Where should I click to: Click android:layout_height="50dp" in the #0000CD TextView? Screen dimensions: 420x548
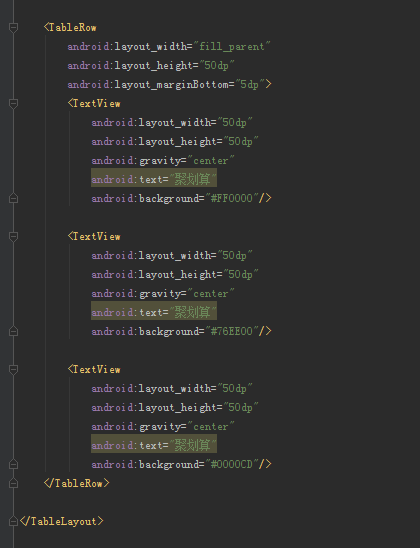click(175, 408)
